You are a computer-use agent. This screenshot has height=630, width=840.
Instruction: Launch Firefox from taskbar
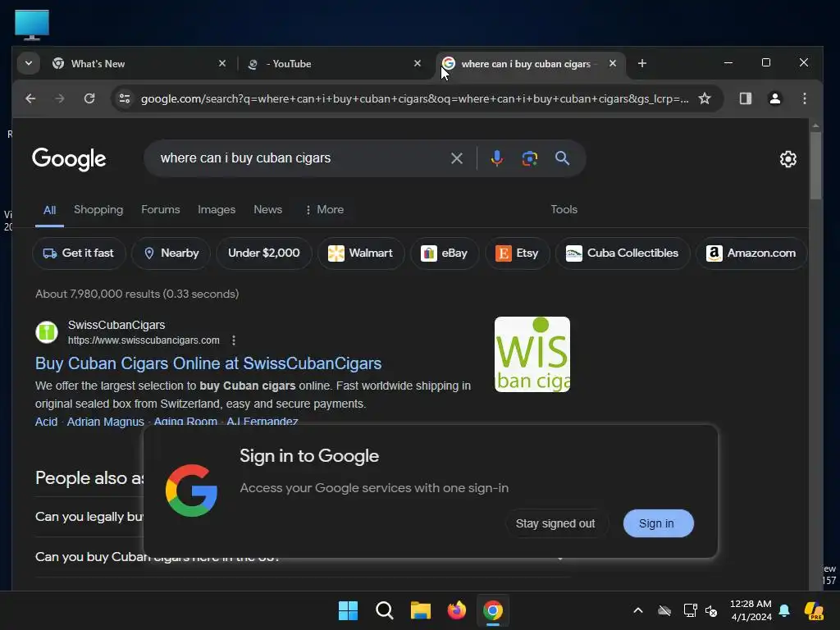click(x=457, y=610)
